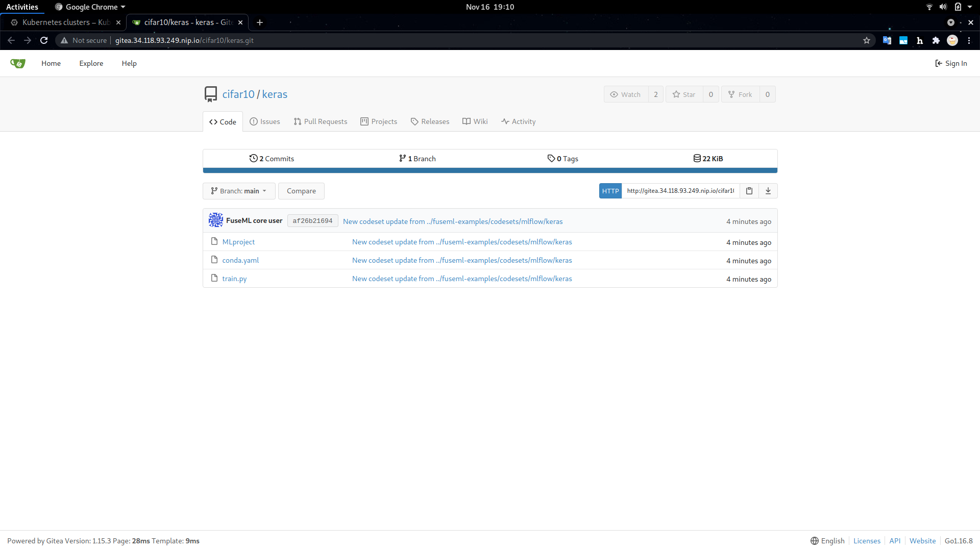Star the cifar10/keras repository
The image size is (980, 551).
pyautogui.click(x=684, y=94)
